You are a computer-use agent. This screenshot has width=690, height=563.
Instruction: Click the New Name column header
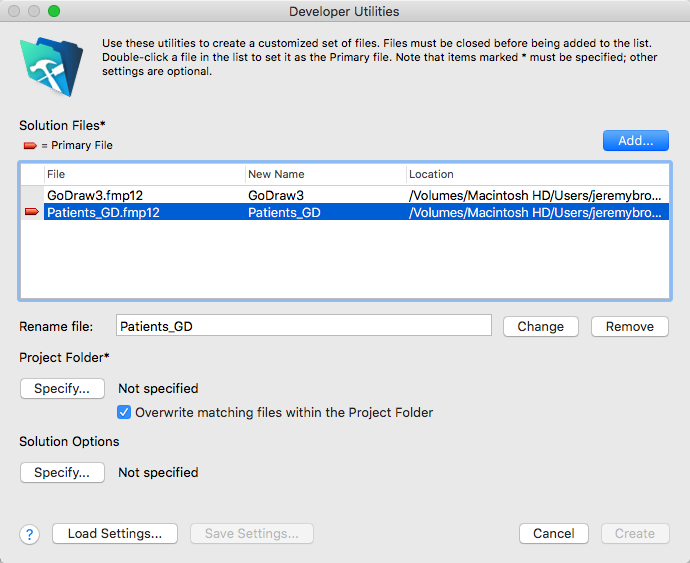325,174
